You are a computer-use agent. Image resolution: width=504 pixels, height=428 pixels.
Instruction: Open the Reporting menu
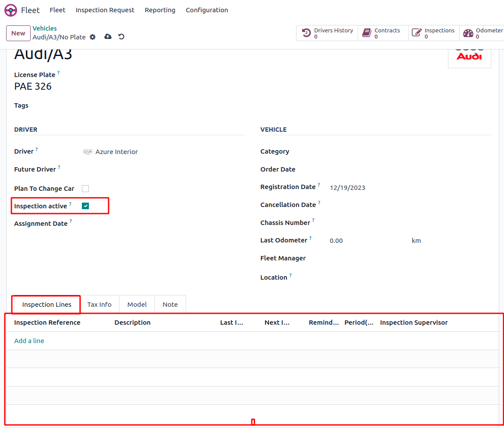160,10
